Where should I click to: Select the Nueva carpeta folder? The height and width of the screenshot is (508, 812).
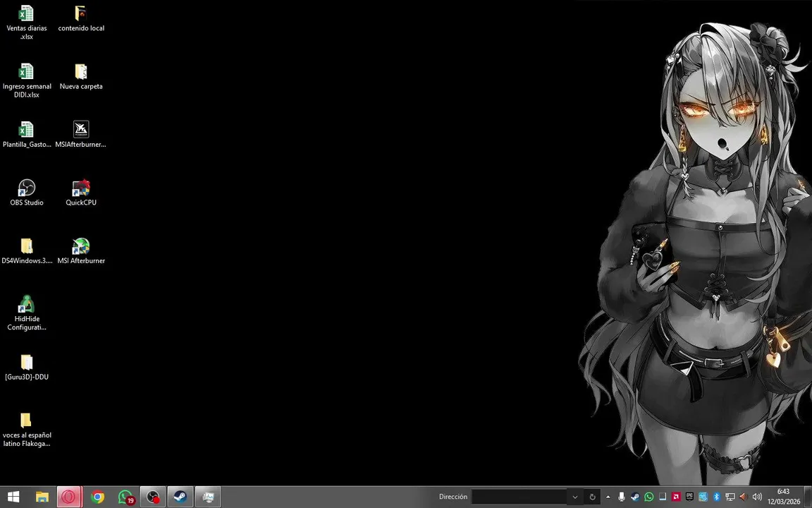coord(81,77)
